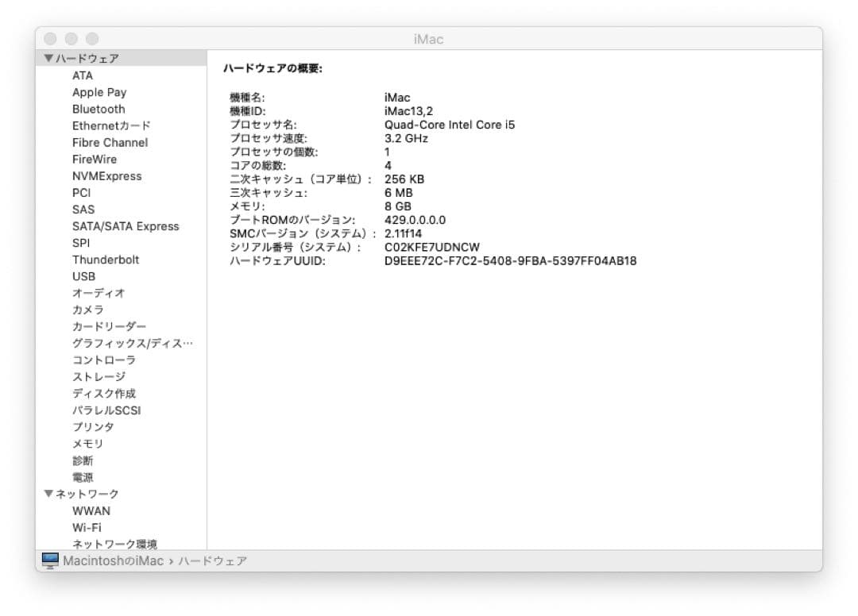Open ネットワーク環境 entry
Image resolution: width=858 pixels, height=616 pixels.
[x=114, y=544]
